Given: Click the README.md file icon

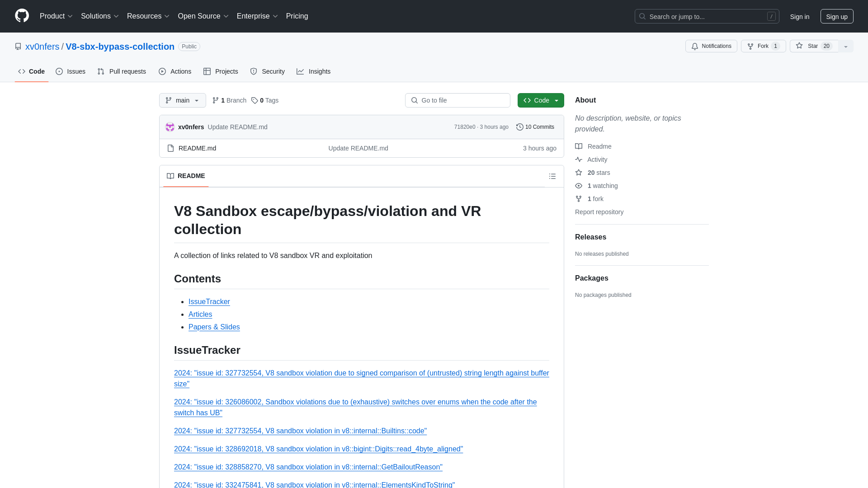Looking at the screenshot, I should pos(170,148).
